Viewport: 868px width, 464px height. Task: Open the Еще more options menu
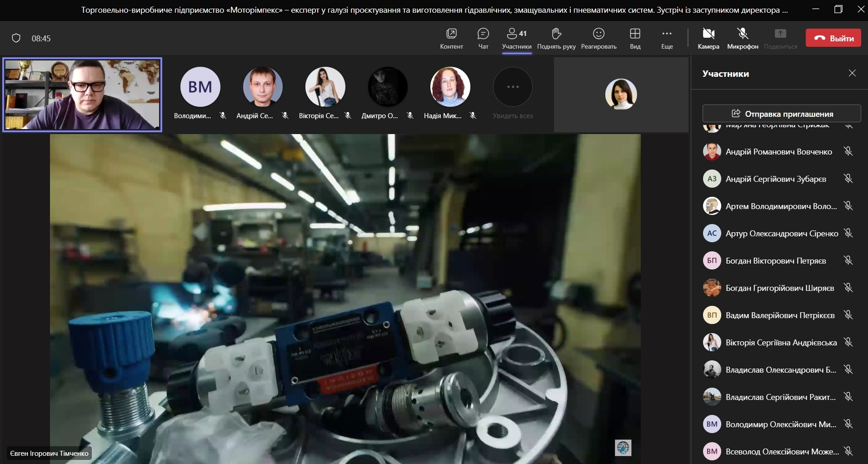pos(667,38)
